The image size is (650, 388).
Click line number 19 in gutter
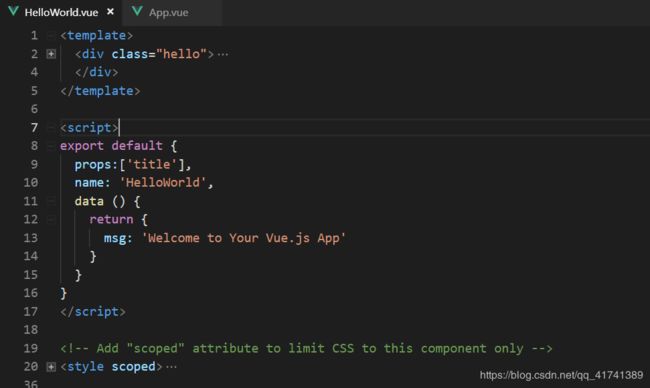coord(31,348)
